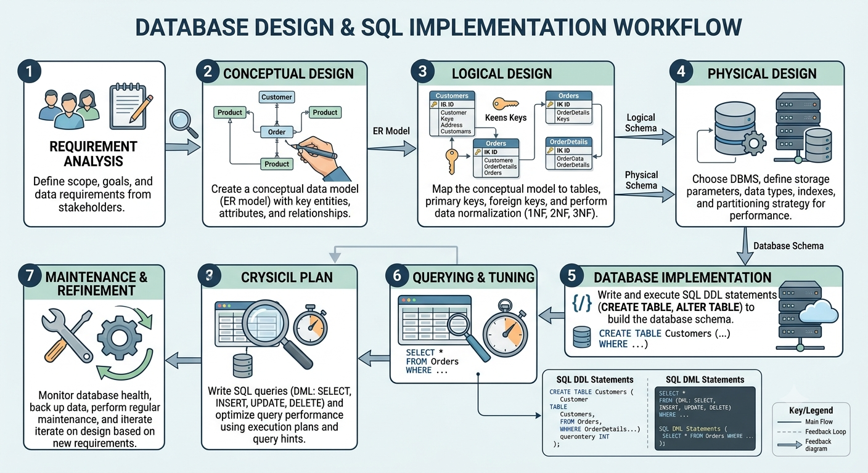Click the small database cylinder in Database Implementation

point(582,337)
